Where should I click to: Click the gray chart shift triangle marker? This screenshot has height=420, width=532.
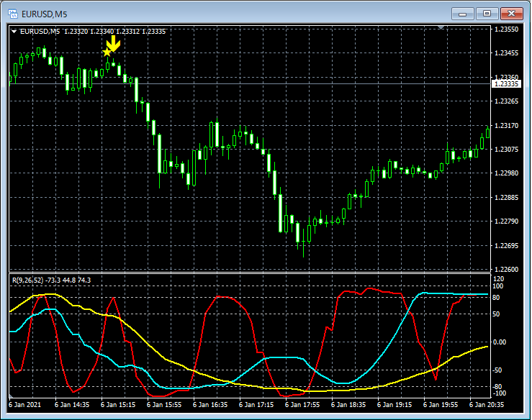coord(441,27)
